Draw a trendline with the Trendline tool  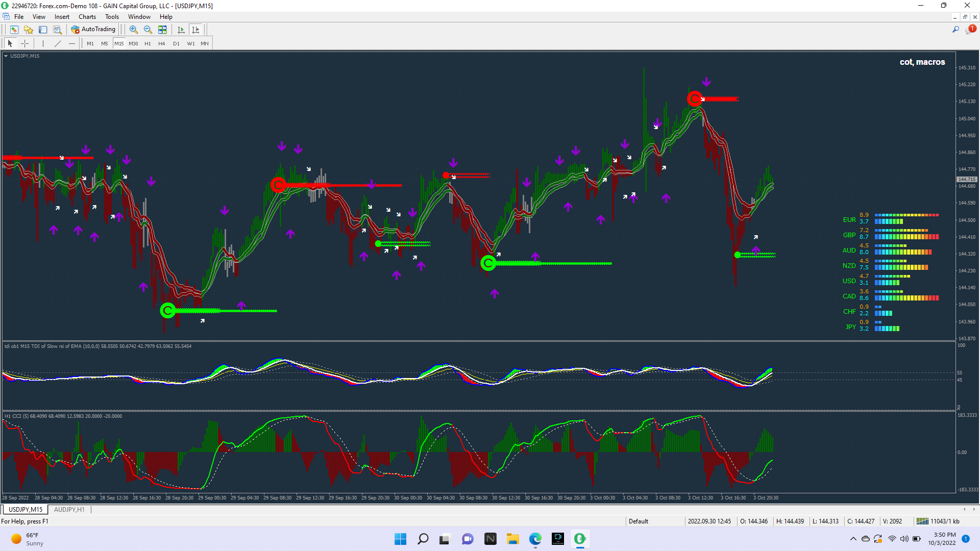58,44
